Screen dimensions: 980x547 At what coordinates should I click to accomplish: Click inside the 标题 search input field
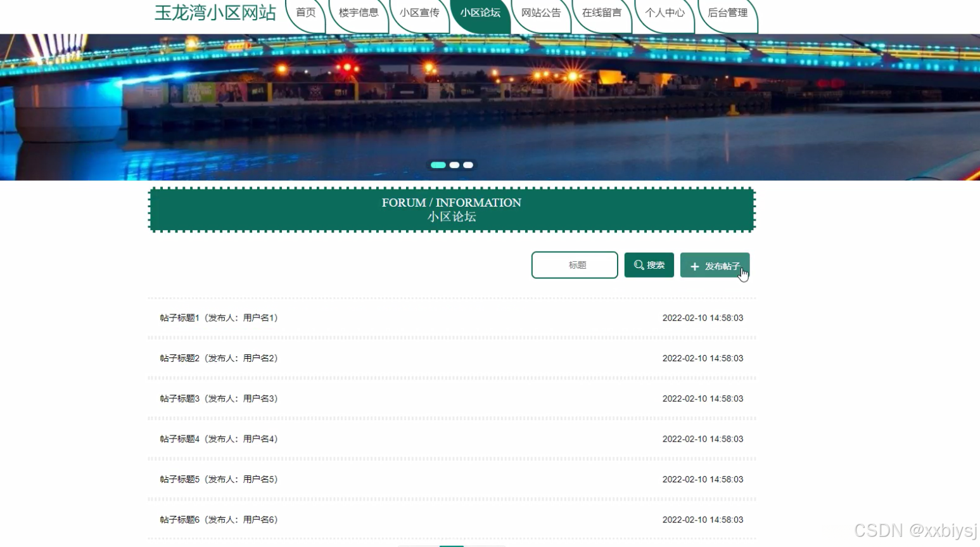[575, 265]
